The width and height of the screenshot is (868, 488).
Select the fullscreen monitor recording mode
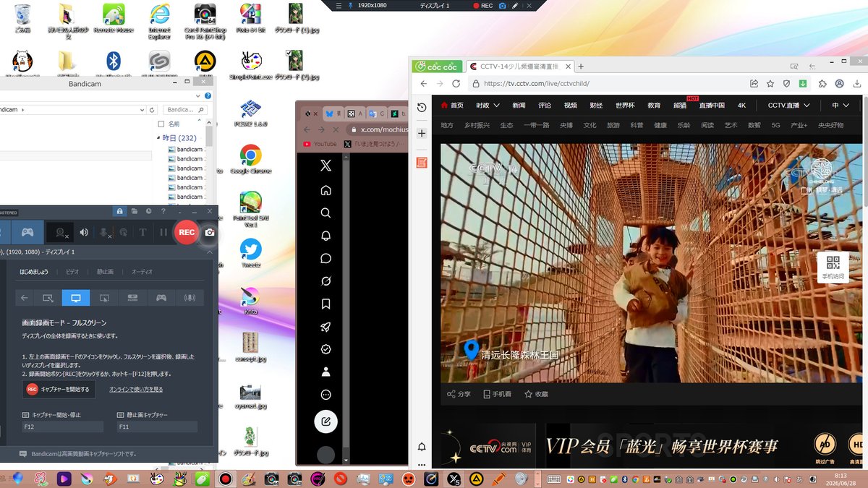tap(75, 297)
